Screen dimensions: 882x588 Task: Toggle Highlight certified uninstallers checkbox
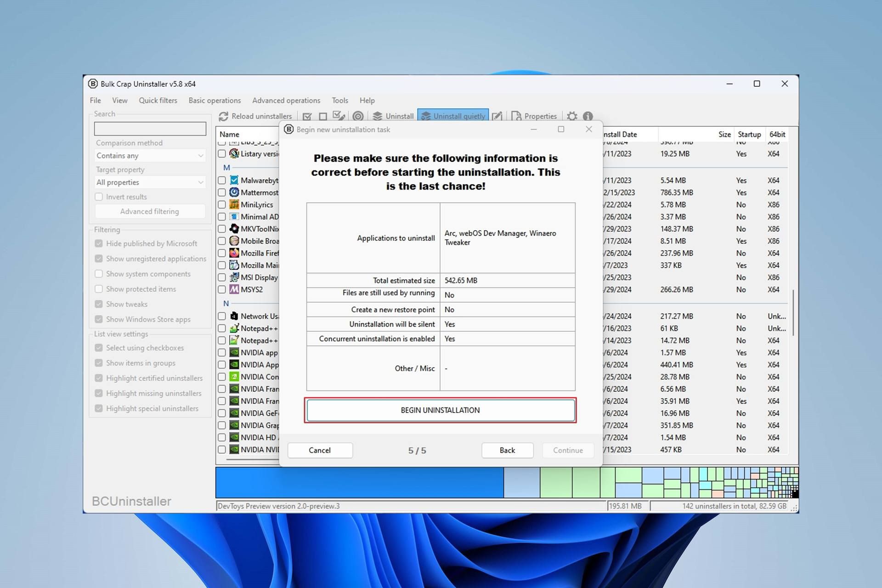[x=99, y=378]
